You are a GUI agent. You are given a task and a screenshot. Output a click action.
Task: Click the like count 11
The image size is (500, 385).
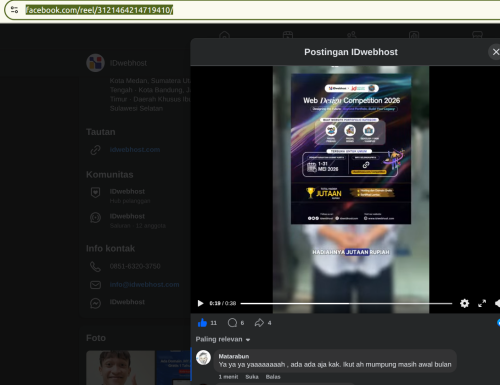click(x=214, y=323)
